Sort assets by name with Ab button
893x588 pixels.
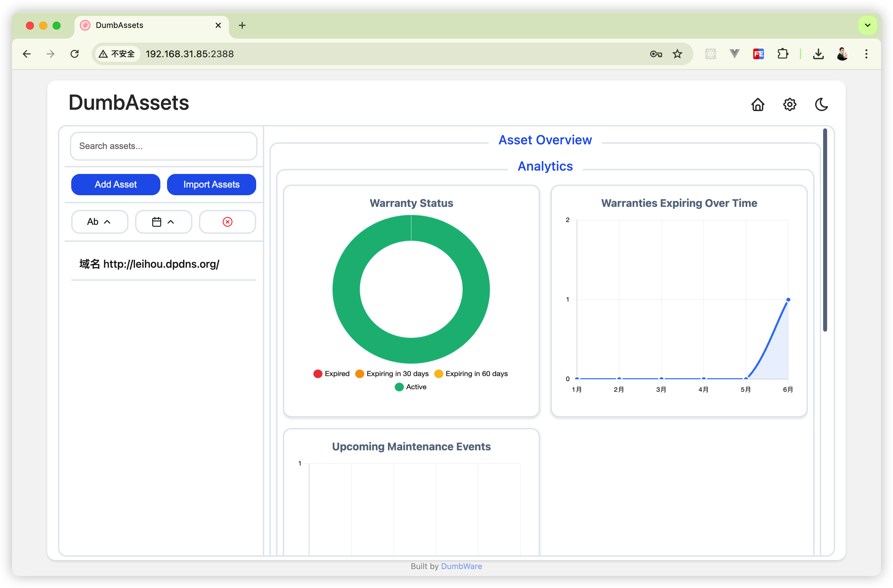99,221
